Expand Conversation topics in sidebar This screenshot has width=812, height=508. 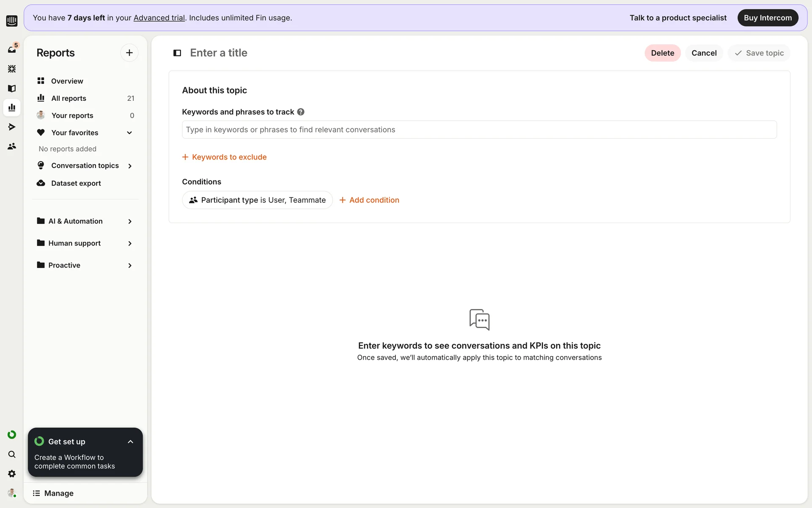(130, 166)
